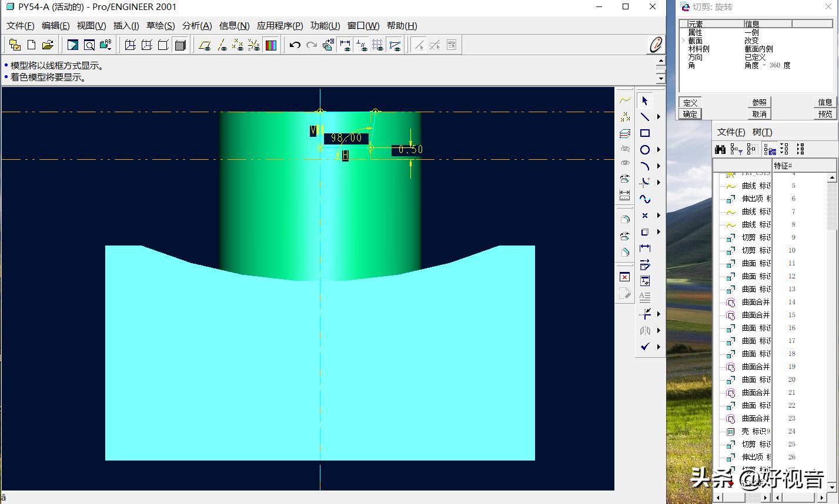Click the binoculars search icon in model tree
839x504 pixels.
click(x=720, y=149)
